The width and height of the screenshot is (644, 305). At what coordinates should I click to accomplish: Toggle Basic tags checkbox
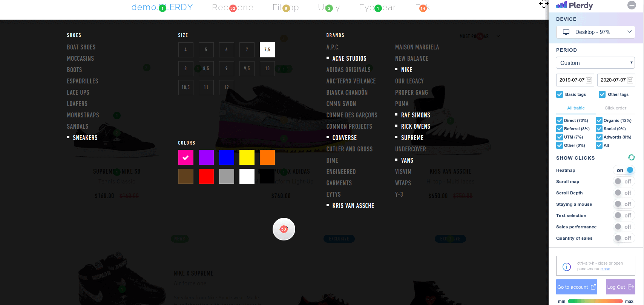[x=560, y=94]
